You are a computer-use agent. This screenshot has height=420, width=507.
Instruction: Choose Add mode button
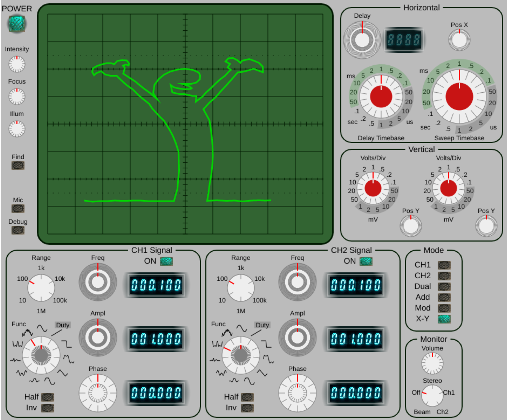point(444,297)
